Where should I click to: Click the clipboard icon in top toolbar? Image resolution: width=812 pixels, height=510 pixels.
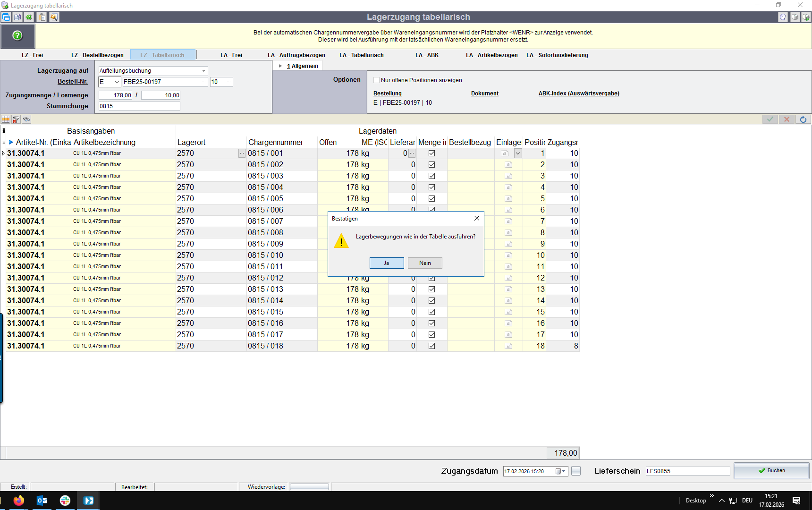[x=42, y=17]
